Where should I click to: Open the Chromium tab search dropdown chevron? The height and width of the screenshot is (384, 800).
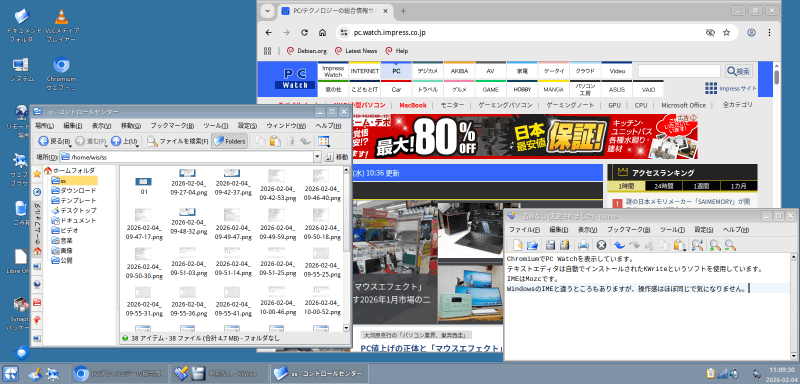tap(266, 11)
